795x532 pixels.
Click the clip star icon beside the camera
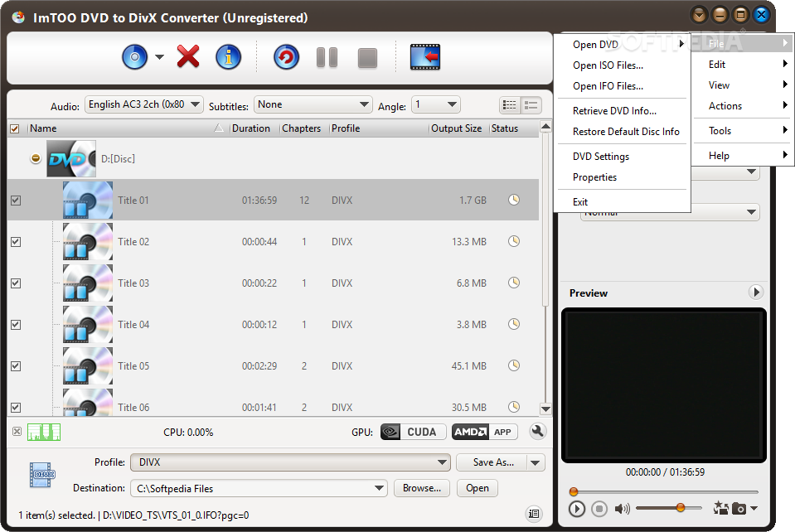tap(720, 508)
